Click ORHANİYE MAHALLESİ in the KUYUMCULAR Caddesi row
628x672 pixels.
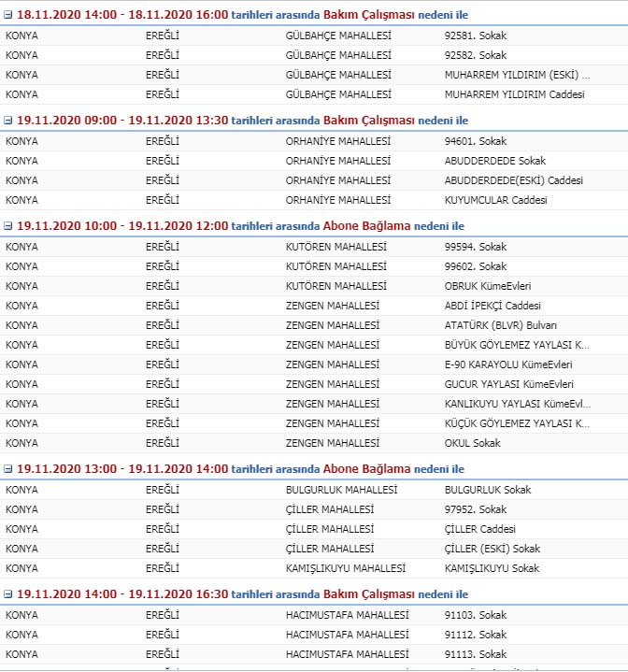point(338,200)
